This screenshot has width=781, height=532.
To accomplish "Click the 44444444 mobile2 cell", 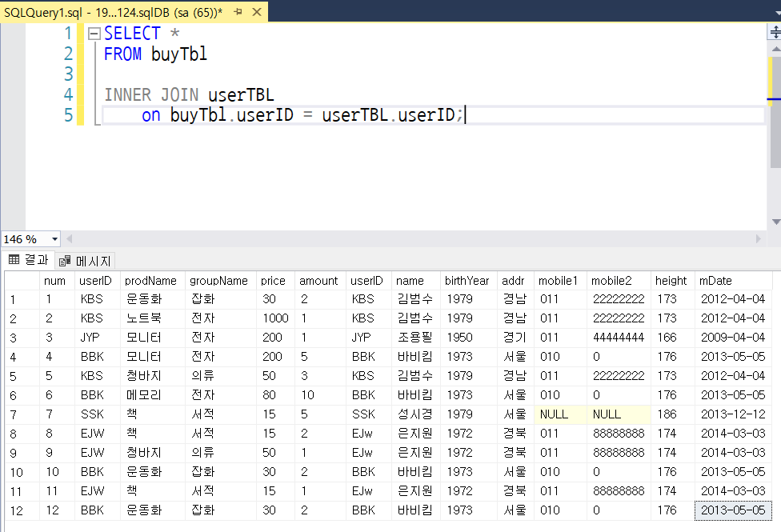I will (x=619, y=338).
